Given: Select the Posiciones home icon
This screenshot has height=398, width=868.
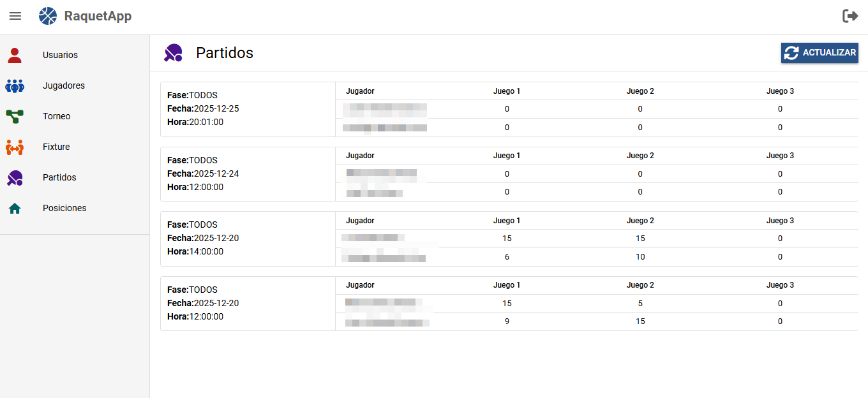Looking at the screenshot, I should (15, 208).
